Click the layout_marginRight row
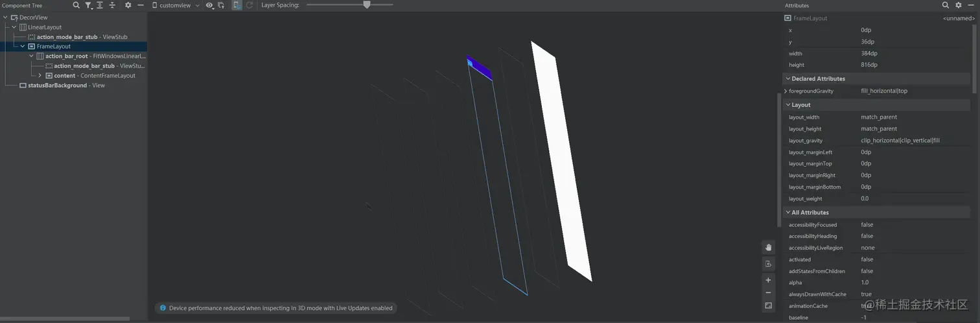This screenshot has width=980, height=323. coord(876,176)
